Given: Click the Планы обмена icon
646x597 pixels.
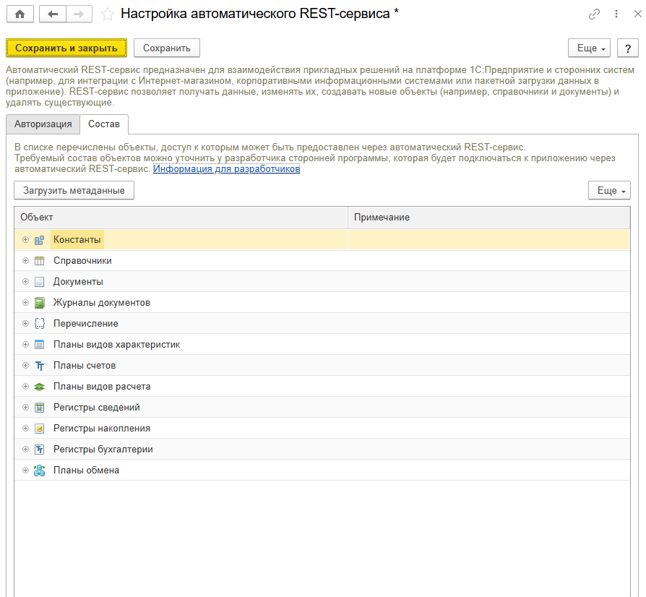Looking at the screenshot, I should click(39, 471).
